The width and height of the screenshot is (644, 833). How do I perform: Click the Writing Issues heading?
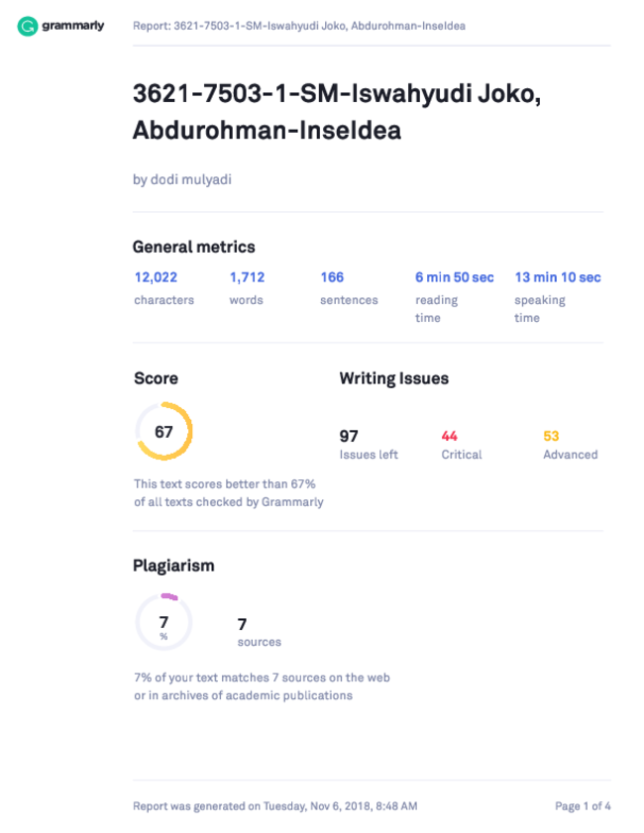click(394, 378)
